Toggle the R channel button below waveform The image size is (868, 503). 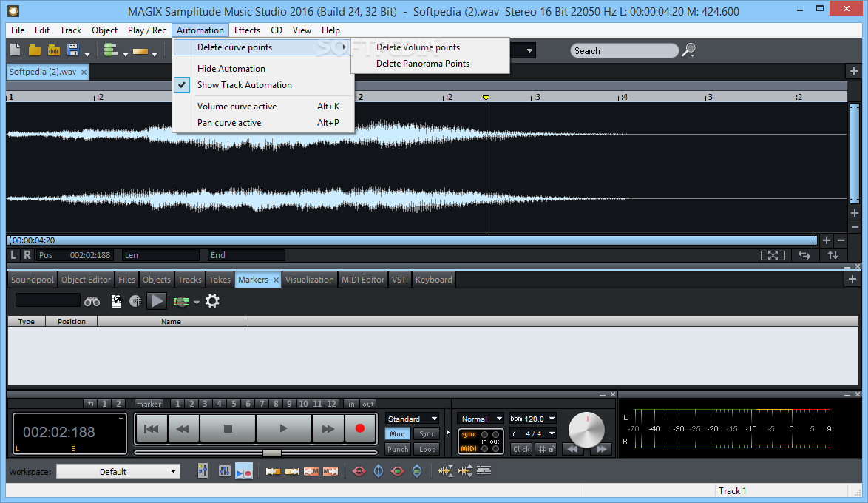point(27,255)
